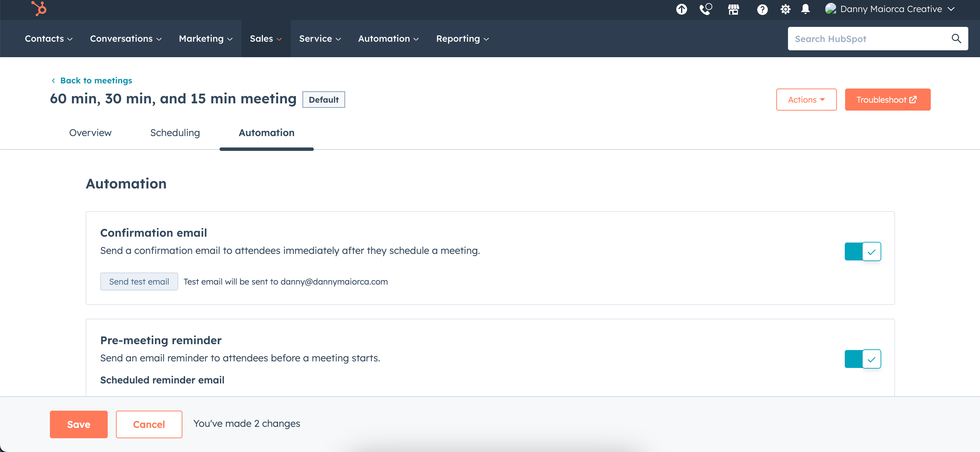
Task: Open the Settings gear icon
Action: (x=785, y=9)
